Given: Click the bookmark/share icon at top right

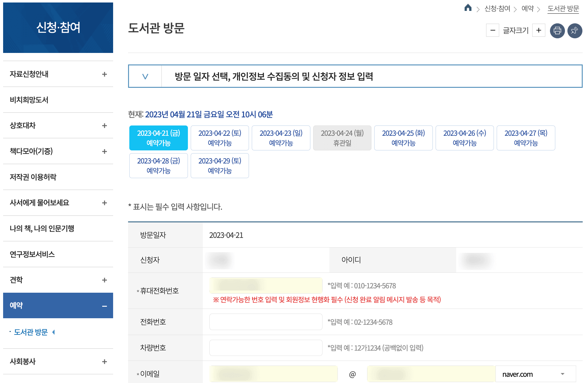Looking at the screenshot, I should click(x=575, y=31).
